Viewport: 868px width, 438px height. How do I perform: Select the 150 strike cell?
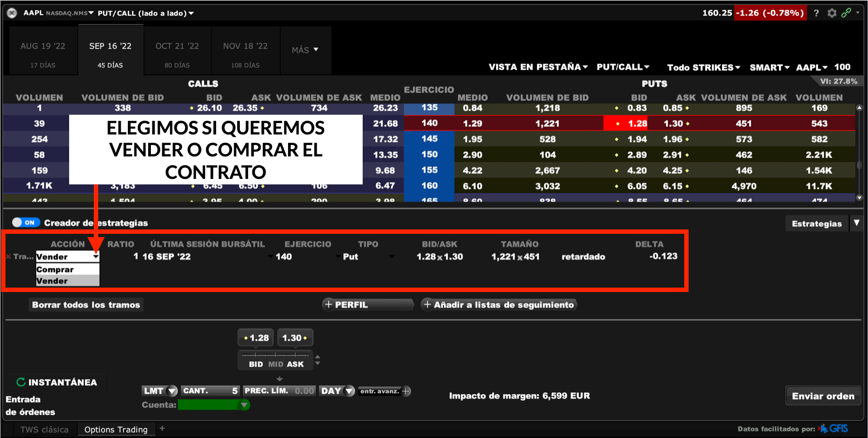429,154
